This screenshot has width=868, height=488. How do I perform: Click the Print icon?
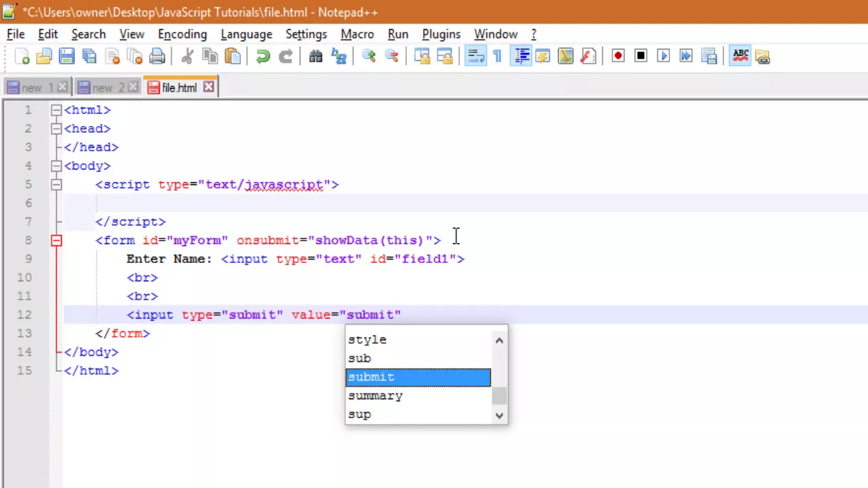(x=157, y=56)
